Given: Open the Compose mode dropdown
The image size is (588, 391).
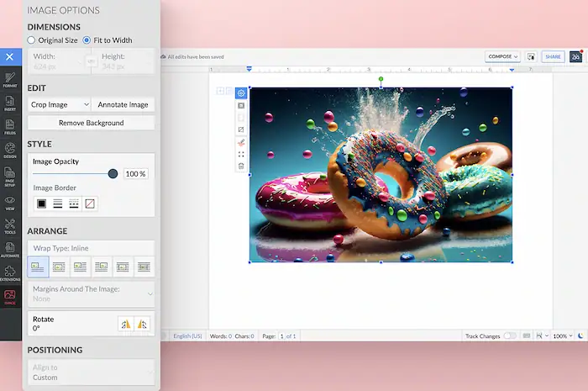Looking at the screenshot, I should [x=502, y=56].
